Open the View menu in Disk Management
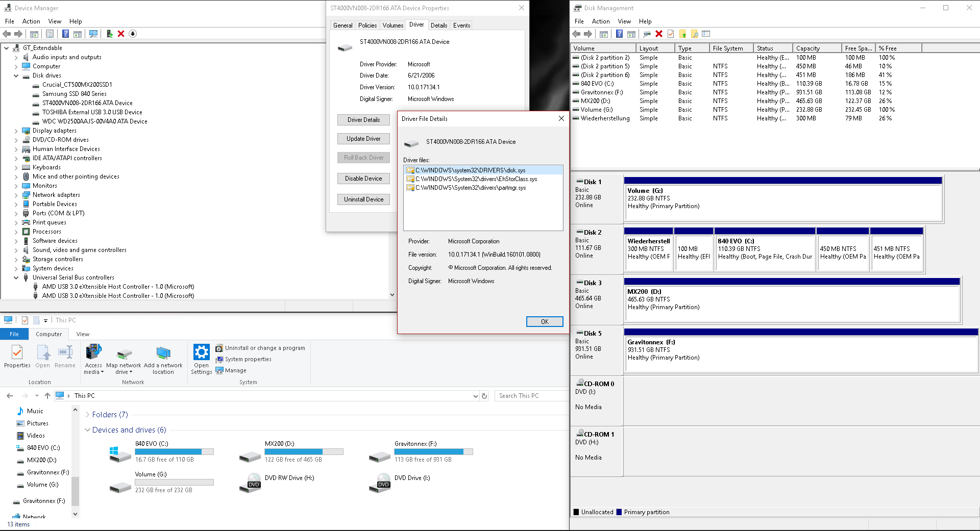Screen dimensions: 980x531 pos(624,21)
